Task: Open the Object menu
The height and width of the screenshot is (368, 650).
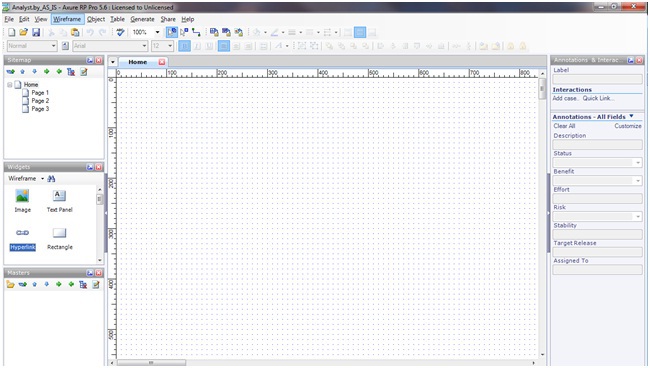Action: click(96, 19)
